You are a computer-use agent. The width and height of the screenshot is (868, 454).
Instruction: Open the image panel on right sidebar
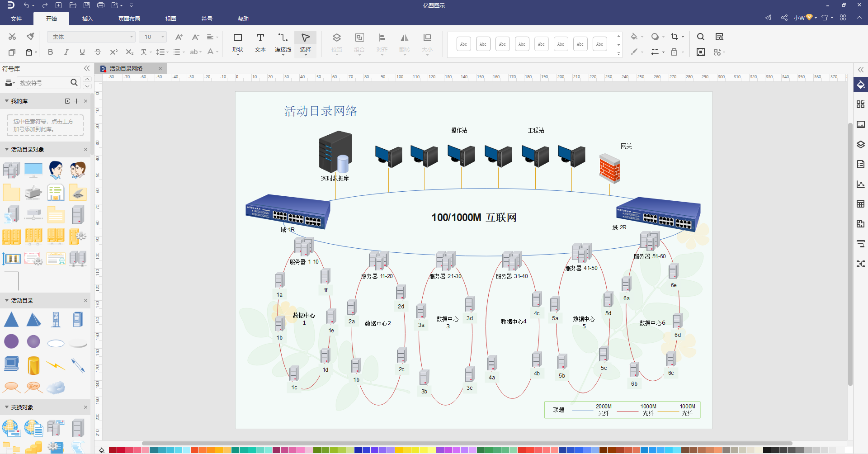pos(860,124)
